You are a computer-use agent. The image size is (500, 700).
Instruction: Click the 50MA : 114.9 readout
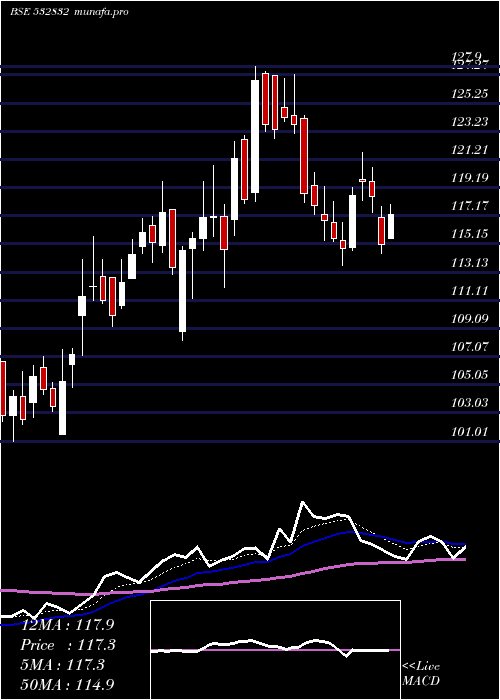coord(67,684)
